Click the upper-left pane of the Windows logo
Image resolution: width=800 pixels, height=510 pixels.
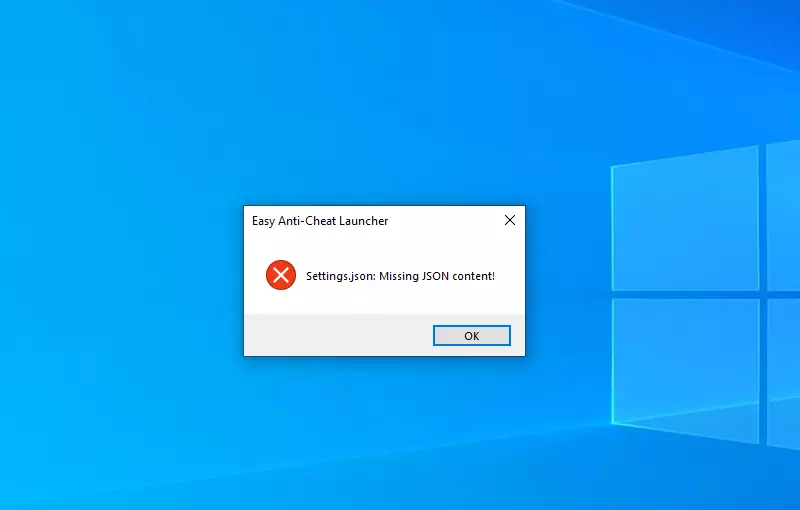tap(685, 220)
